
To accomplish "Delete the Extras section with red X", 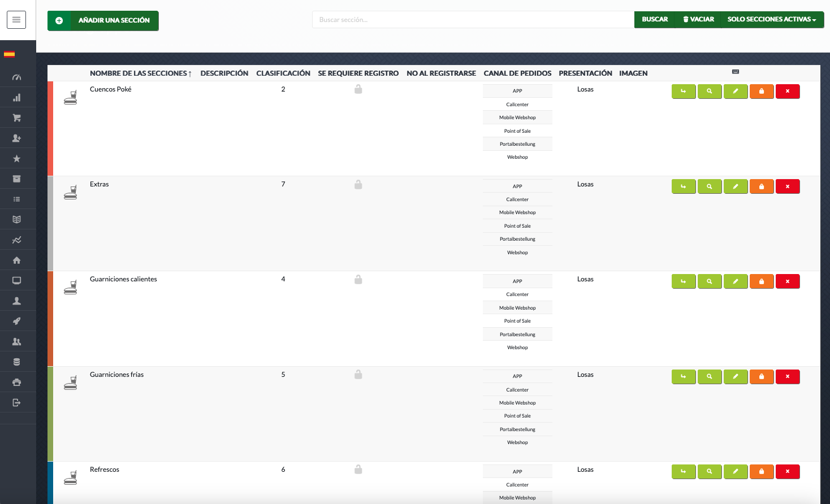I will pyautogui.click(x=788, y=186).
